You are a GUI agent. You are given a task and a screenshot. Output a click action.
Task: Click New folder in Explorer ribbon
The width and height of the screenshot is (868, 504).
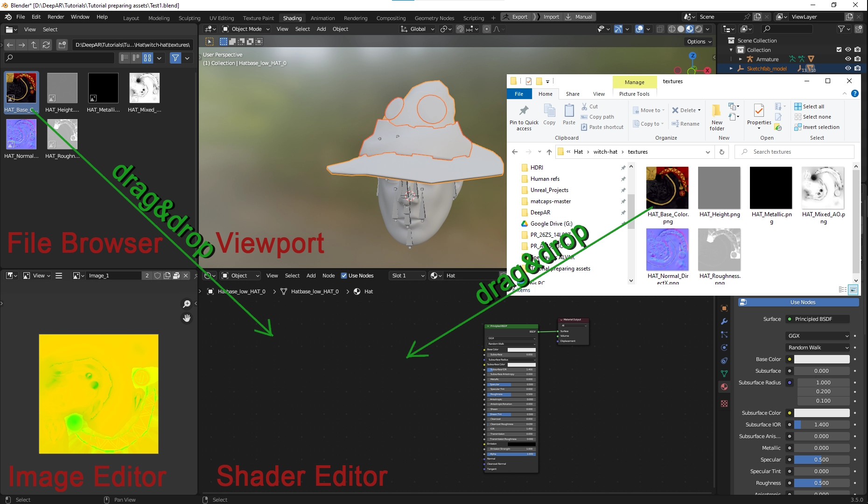717,118
